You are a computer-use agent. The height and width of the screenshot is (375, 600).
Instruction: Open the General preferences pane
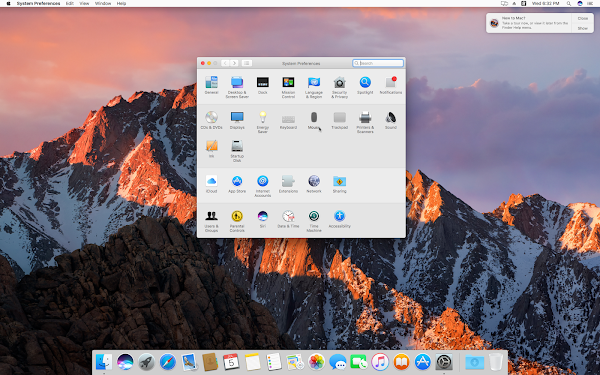click(211, 85)
